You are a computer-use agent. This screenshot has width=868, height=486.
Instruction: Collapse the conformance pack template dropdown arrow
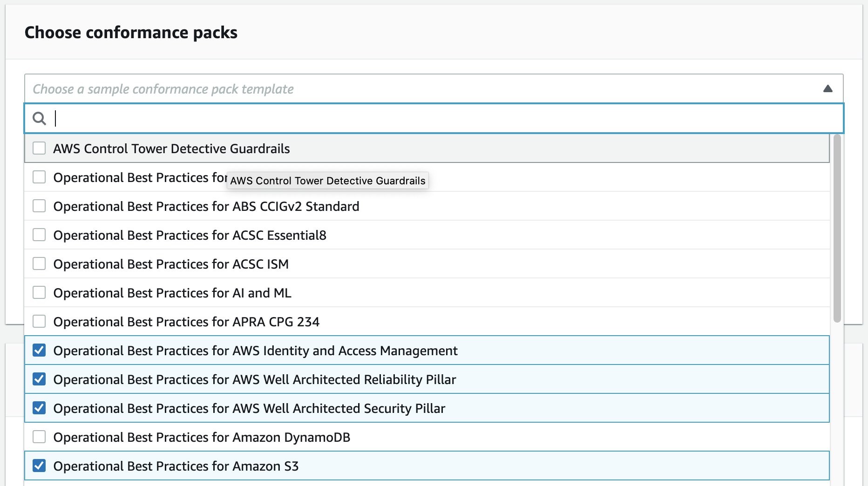[x=827, y=88]
